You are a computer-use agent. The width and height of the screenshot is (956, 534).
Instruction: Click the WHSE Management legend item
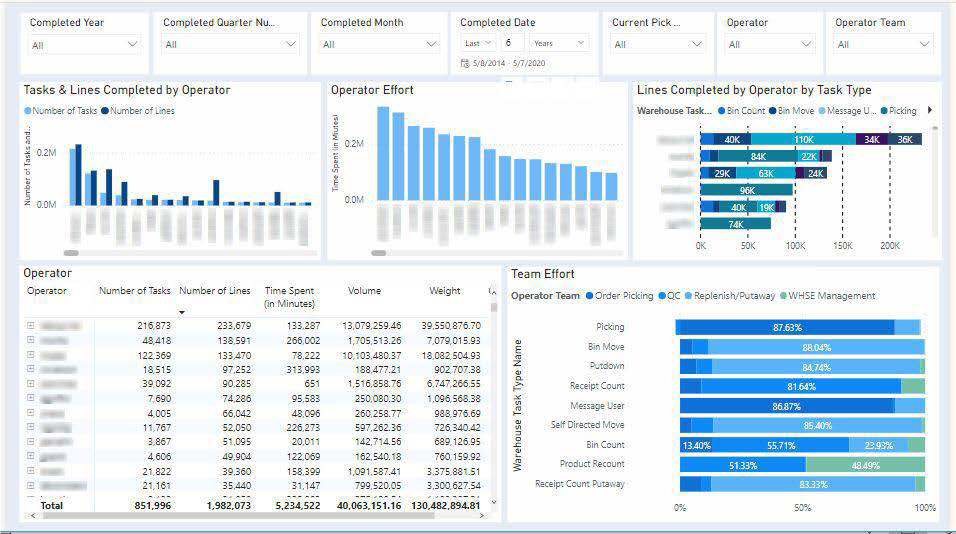(x=827, y=296)
